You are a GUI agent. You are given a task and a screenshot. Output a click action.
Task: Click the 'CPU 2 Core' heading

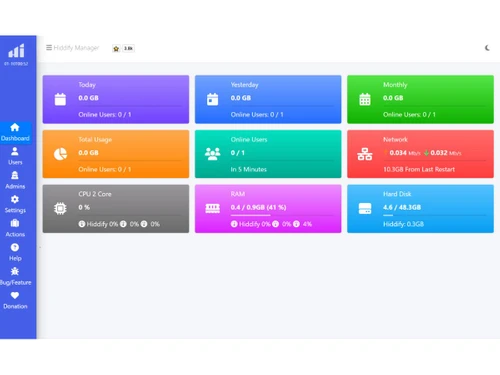95,194
